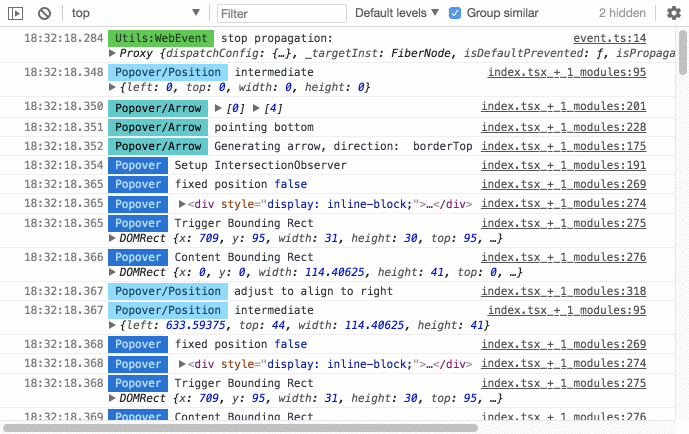Click 'Trigger Bounding Rect' at 18:32:18.368

tap(244, 383)
